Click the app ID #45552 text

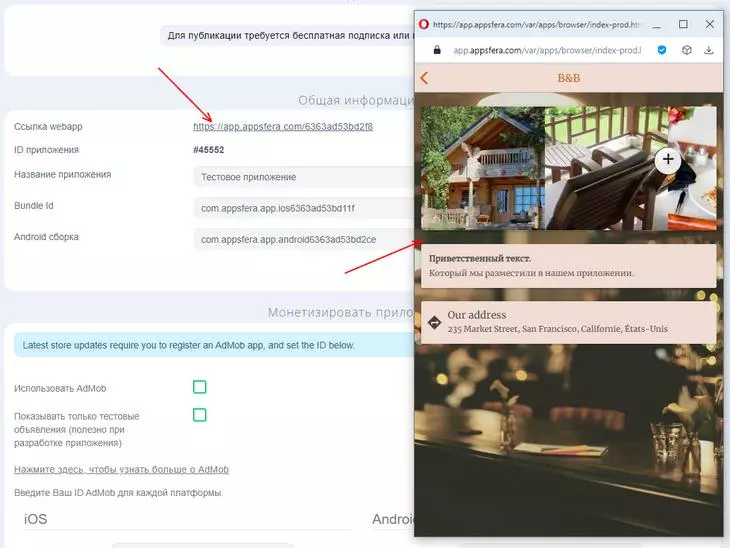pos(209,150)
